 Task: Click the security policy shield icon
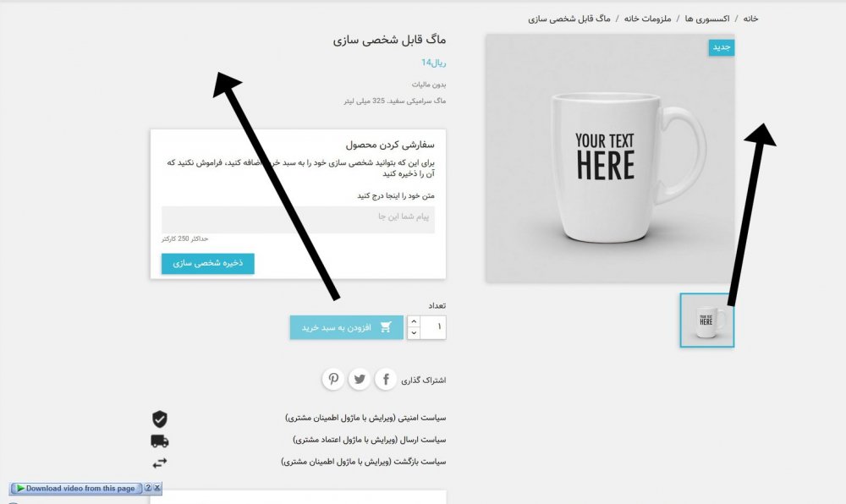coord(159,419)
